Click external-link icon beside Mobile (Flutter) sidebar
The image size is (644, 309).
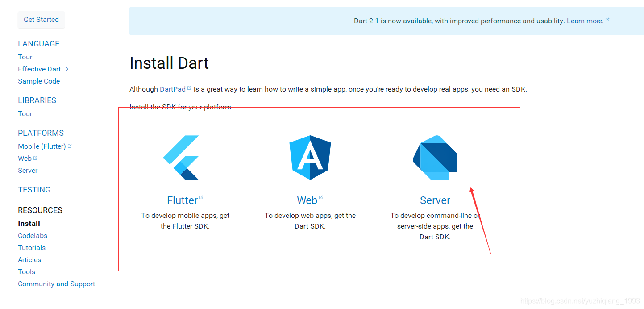(x=70, y=146)
